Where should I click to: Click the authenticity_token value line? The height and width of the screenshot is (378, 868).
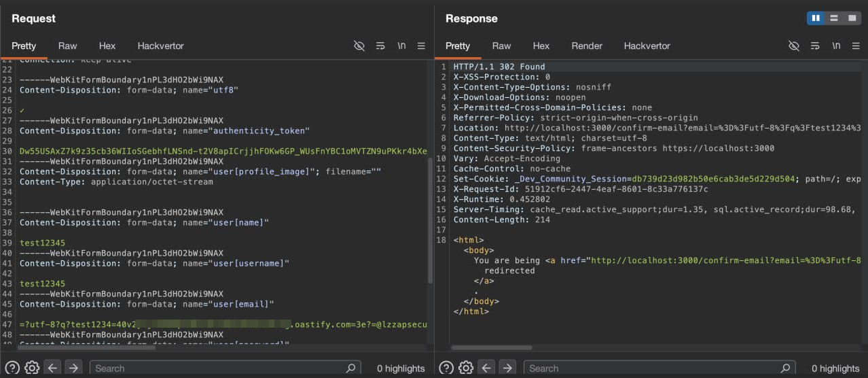pyautogui.click(x=223, y=151)
